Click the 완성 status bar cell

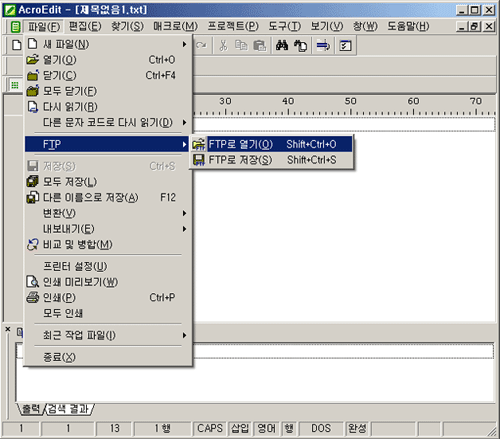(357, 428)
